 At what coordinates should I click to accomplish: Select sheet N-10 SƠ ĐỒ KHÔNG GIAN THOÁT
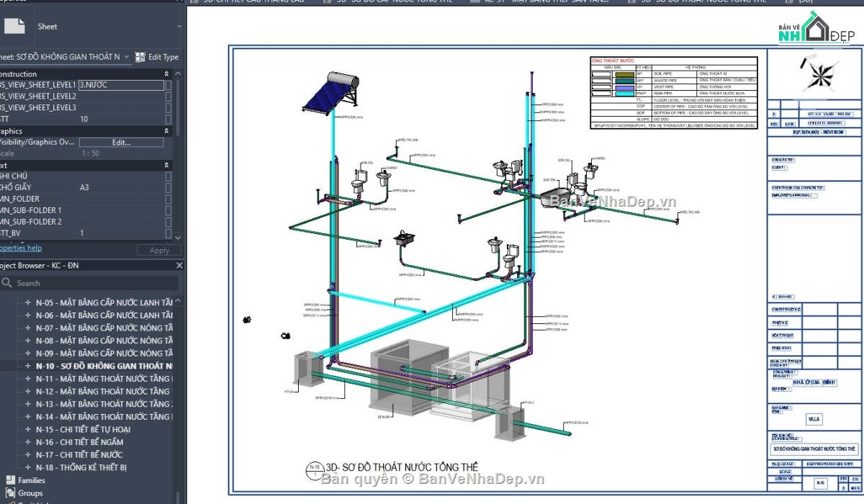coord(104,366)
